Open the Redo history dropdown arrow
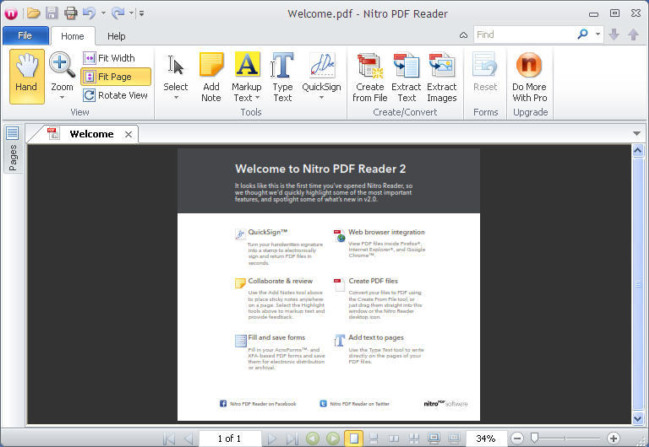This screenshot has width=649, height=447. pos(131,13)
